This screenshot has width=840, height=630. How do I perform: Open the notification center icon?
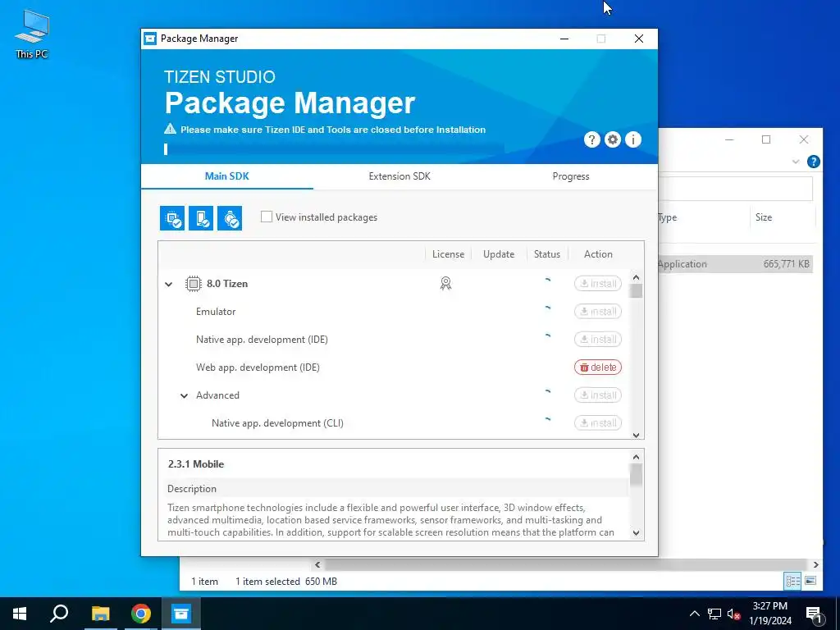(x=814, y=614)
